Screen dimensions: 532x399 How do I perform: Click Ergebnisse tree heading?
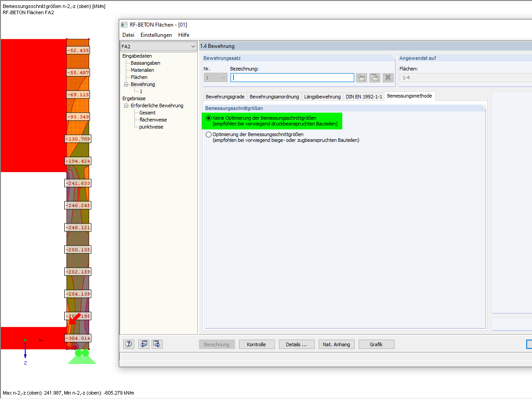134,98
